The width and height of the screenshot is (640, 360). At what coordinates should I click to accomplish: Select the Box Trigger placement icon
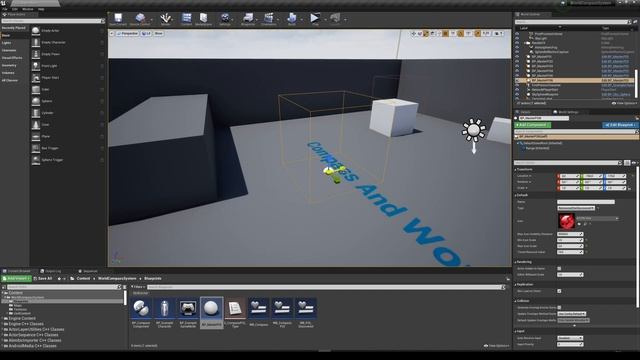(36, 148)
